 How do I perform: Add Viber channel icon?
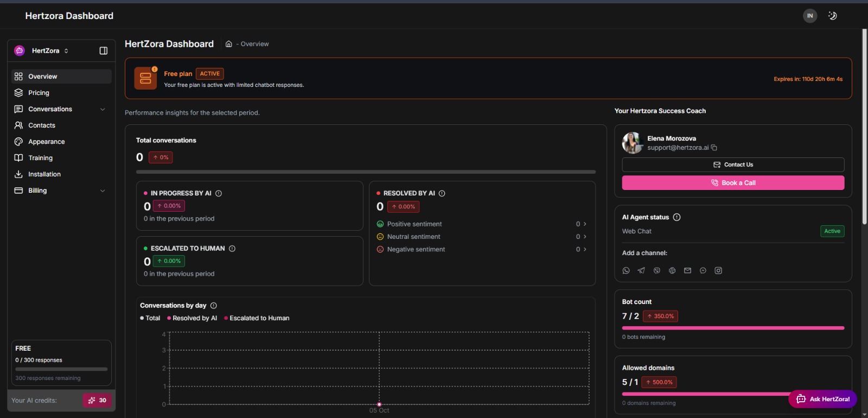coord(657,270)
